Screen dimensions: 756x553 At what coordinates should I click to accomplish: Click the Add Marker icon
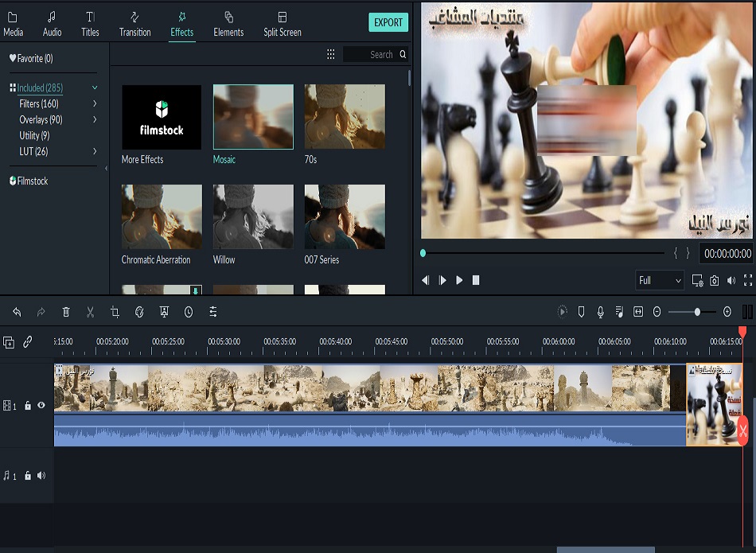(x=581, y=312)
